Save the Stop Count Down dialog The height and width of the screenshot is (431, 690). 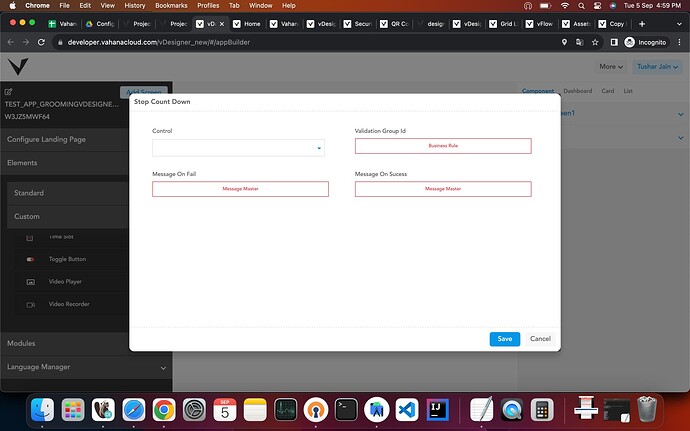click(x=505, y=339)
